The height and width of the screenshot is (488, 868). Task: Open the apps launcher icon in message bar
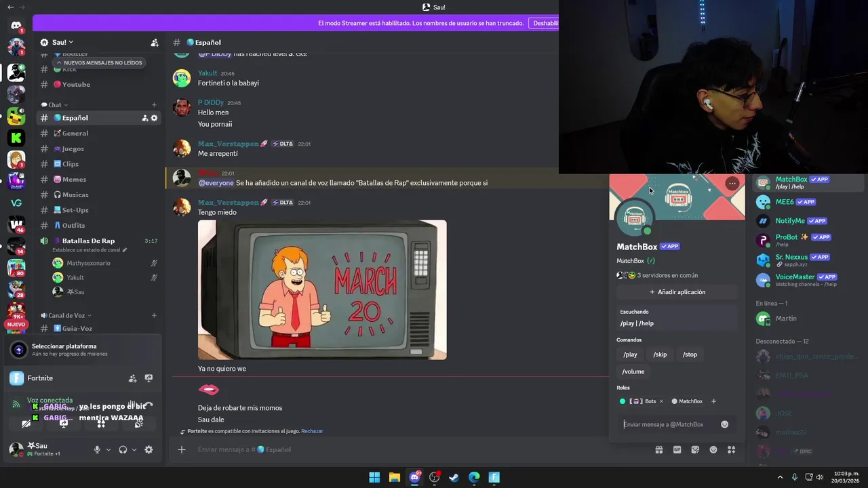click(x=731, y=449)
